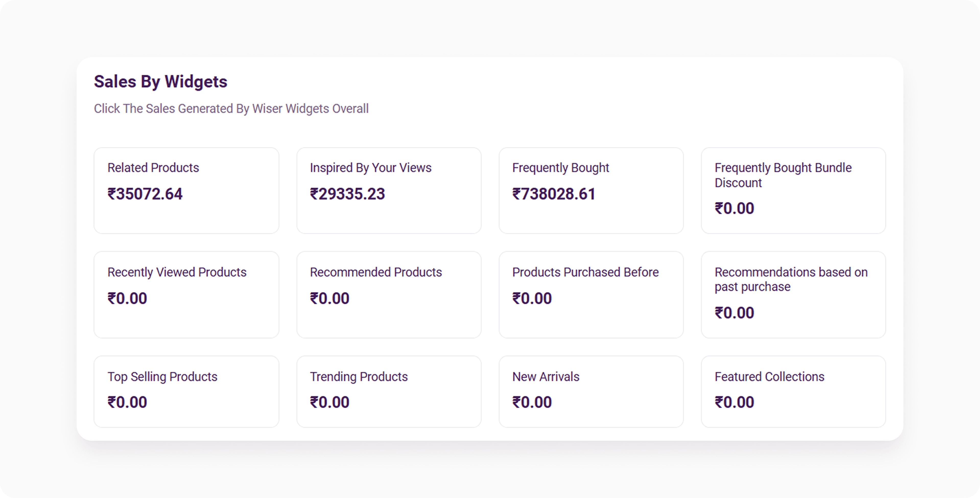Select the Recommended Products card
The height and width of the screenshot is (498, 980).
(x=389, y=294)
